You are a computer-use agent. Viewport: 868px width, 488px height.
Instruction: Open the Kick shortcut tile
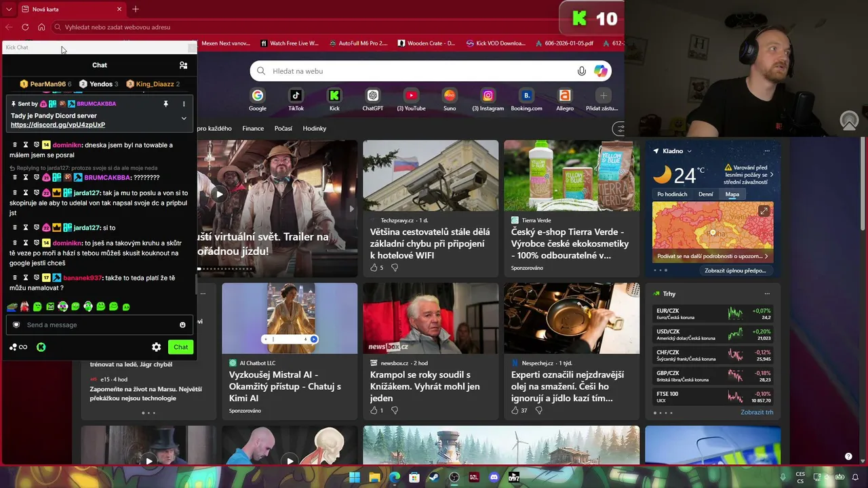pos(334,99)
